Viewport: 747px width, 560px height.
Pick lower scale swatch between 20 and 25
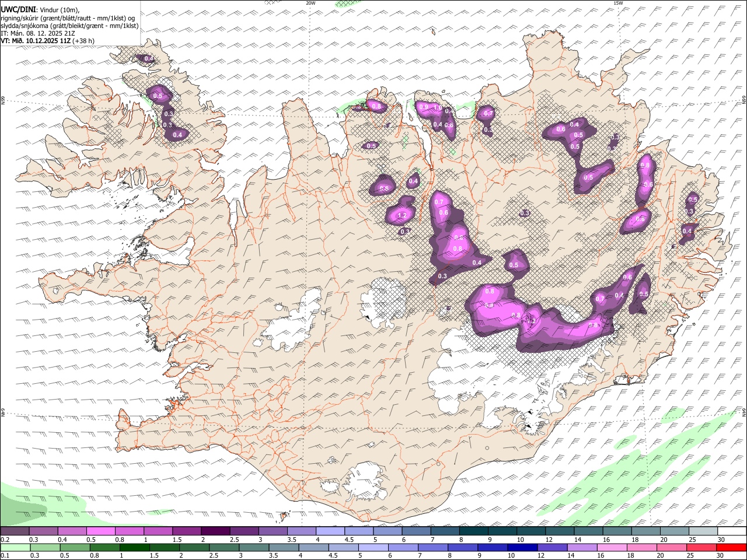[x=671, y=548]
